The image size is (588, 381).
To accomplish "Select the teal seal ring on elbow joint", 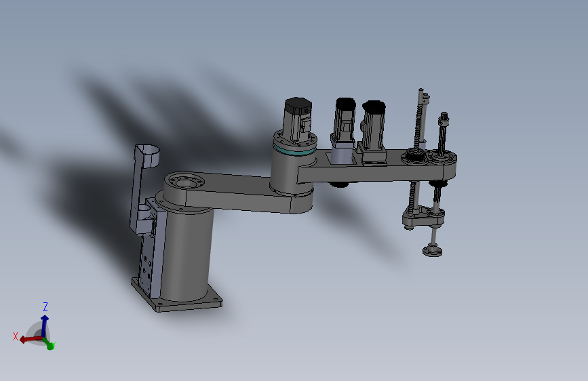I will point(294,151).
